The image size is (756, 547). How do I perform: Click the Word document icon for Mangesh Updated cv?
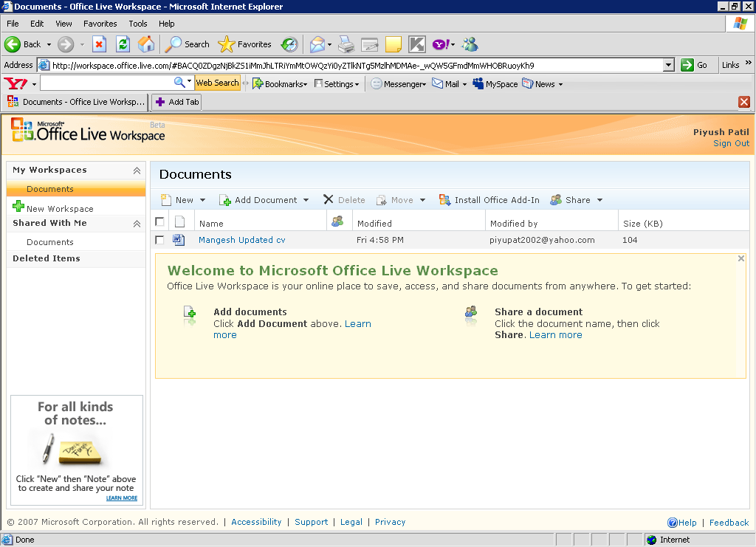[x=179, y=240]
